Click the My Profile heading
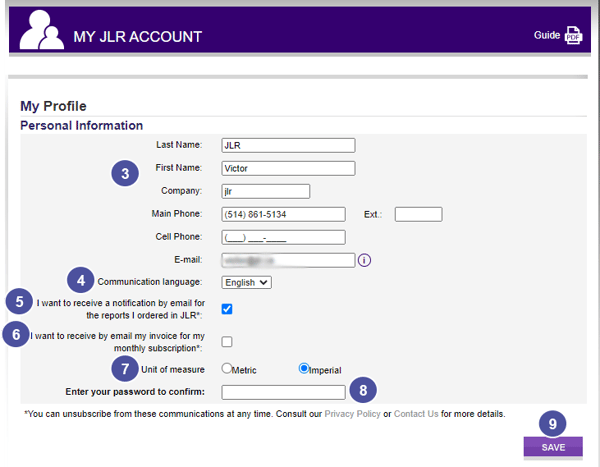 (x=53, y=106)
